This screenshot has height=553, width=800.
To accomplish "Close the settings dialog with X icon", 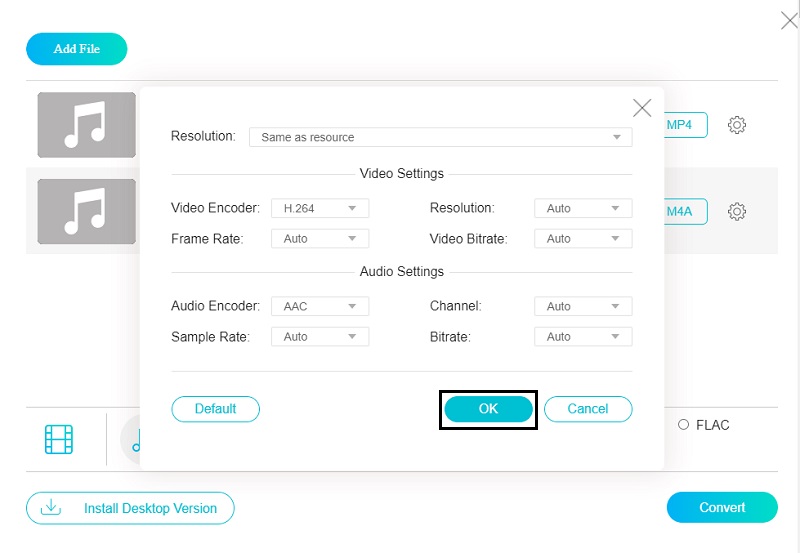I will pos(642,108).
